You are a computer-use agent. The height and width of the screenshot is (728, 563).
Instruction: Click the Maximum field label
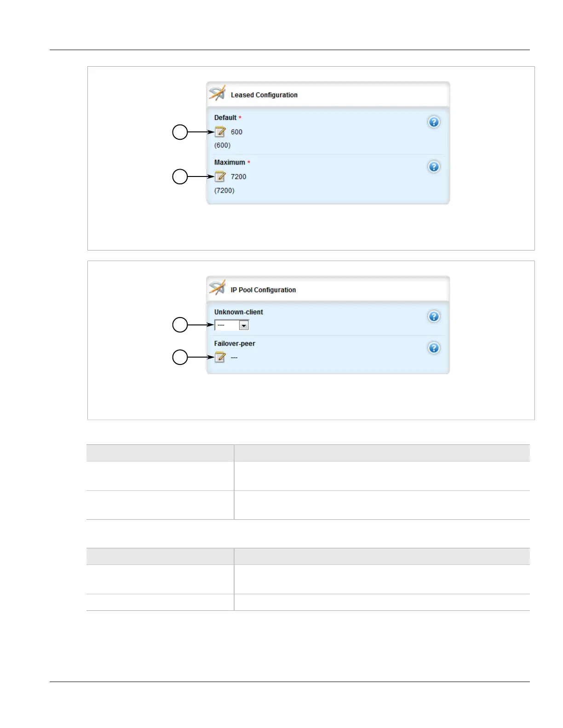click(230, 163)
